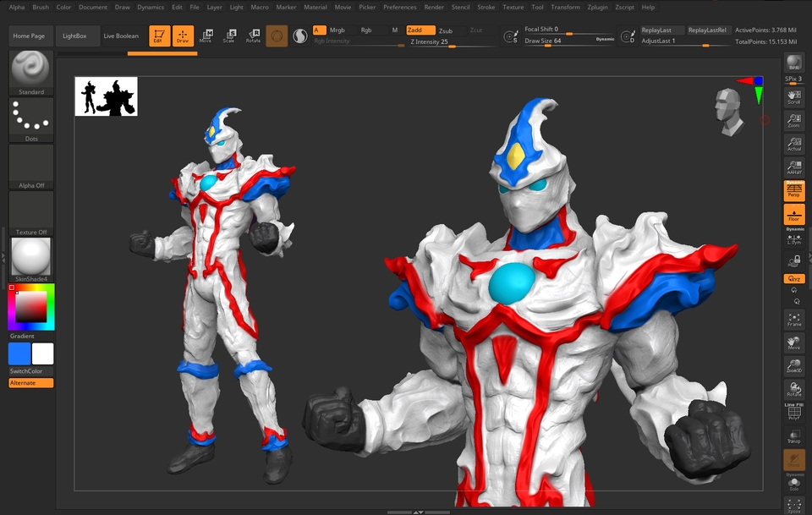The height and width of the screenshot is (515, 812).
Task: Open the Zplugin menu
Action: [597, 7]
